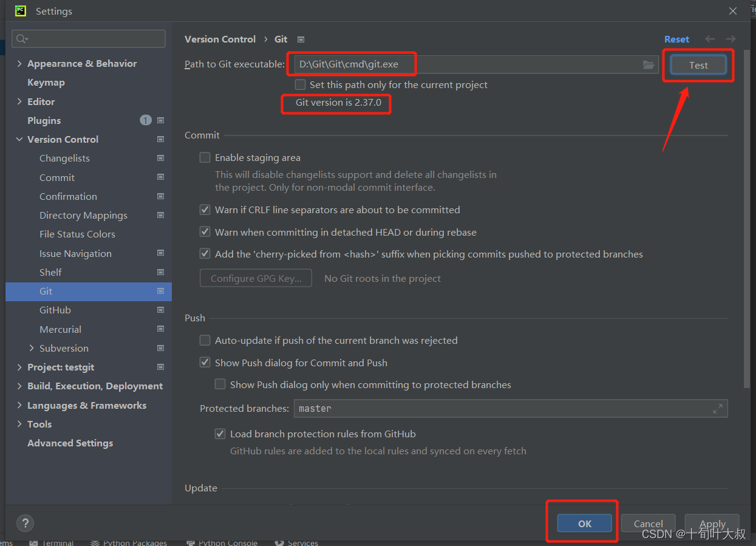Click the project icon on the Plugins row

[160, 120]
